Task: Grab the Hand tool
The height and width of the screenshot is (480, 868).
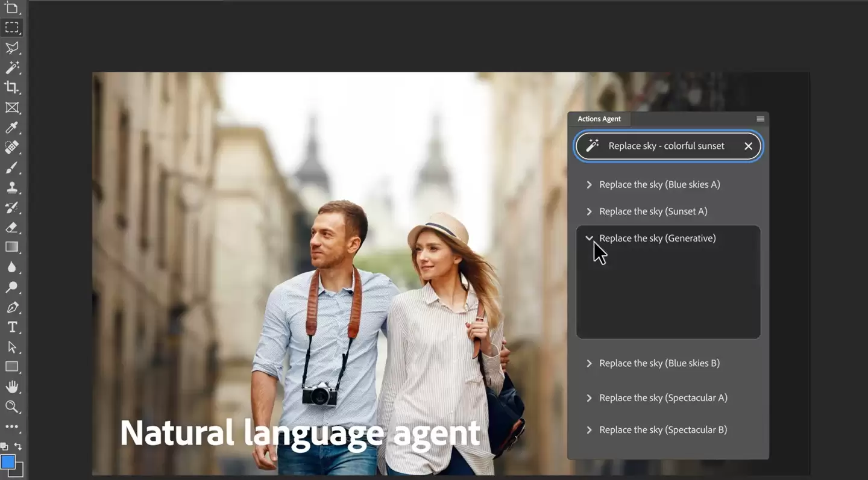Action: point(12,387)
